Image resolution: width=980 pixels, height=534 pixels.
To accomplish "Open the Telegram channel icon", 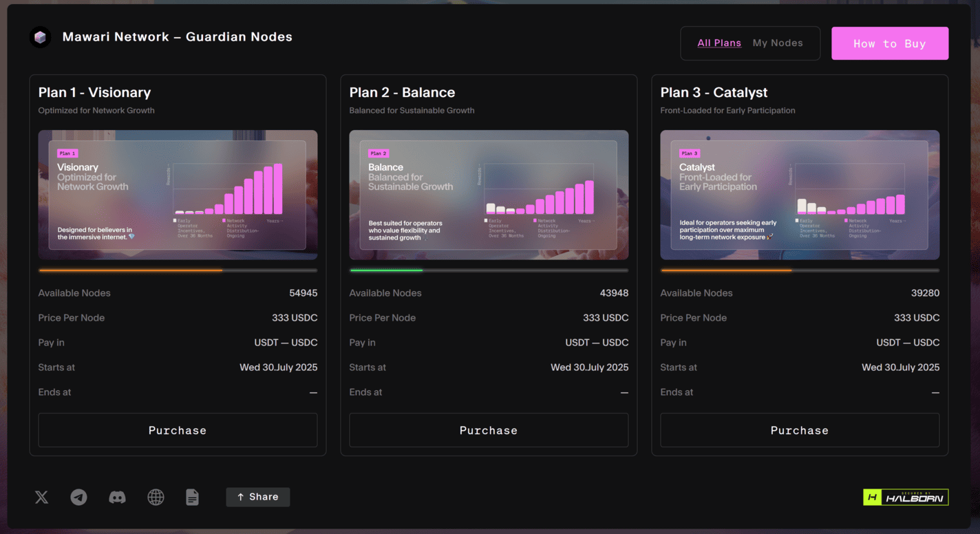I will coord(79,497).
